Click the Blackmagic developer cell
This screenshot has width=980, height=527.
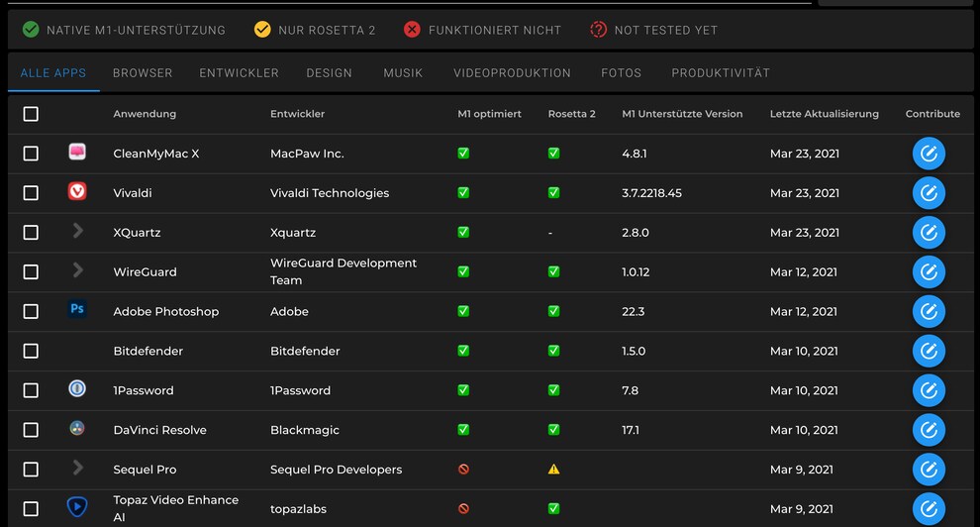305,430
